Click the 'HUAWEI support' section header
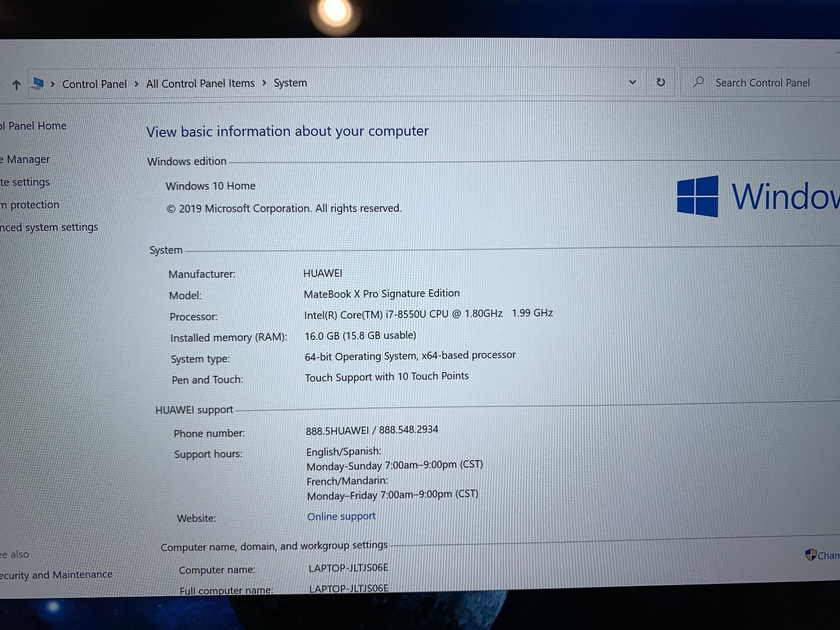This screenshot has width=840, height=630. [194, 410]
